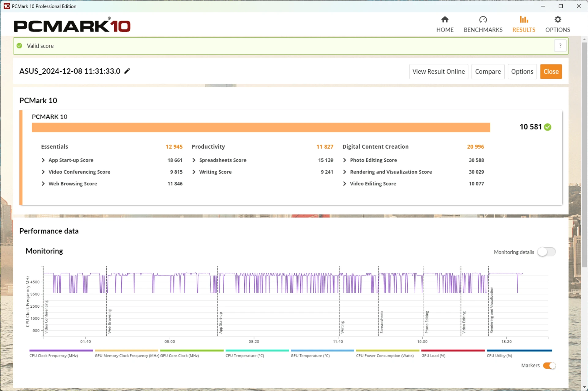
Task: Expand Video Editing Score details
Action: click(x=345, y=184)
